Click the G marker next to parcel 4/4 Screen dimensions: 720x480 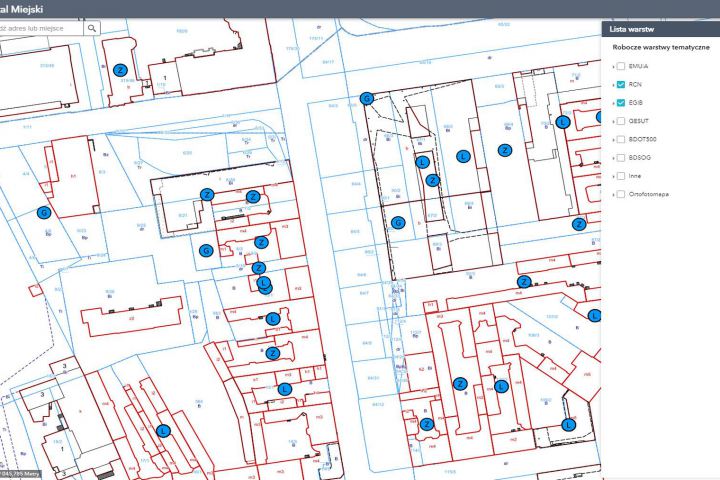[44, 213]
